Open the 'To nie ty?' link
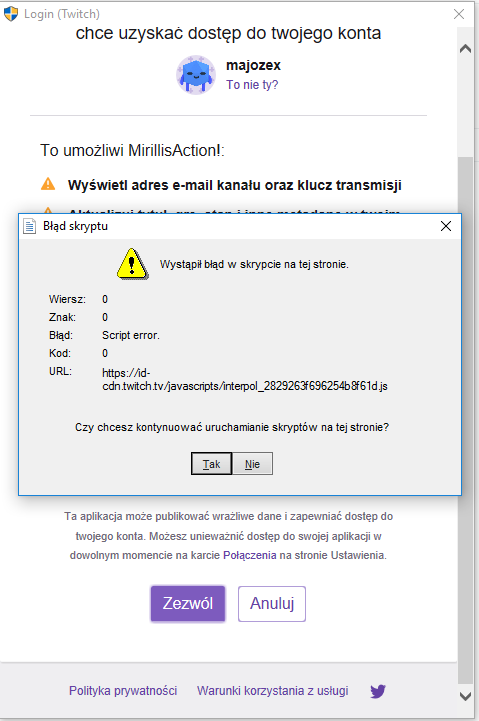 (252, 85)
